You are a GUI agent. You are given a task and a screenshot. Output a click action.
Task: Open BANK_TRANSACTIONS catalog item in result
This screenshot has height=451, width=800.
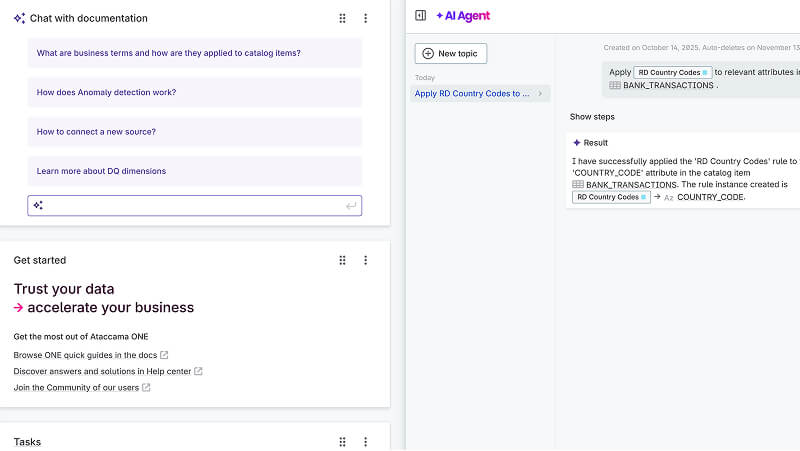tap(624, 185)
